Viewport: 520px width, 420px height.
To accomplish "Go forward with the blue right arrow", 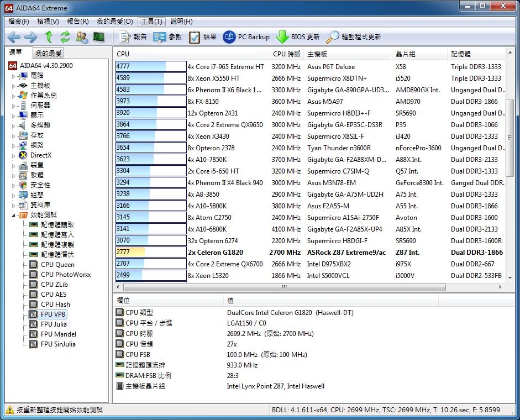I will [x=31, y=37].
